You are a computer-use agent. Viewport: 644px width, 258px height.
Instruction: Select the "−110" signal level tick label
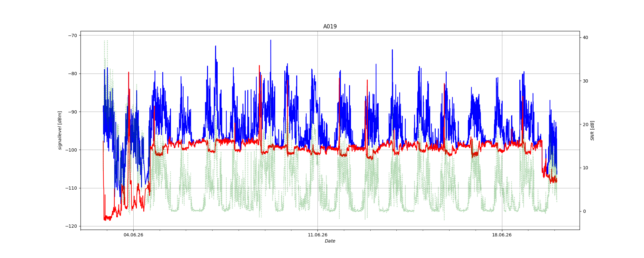point(71,188)
